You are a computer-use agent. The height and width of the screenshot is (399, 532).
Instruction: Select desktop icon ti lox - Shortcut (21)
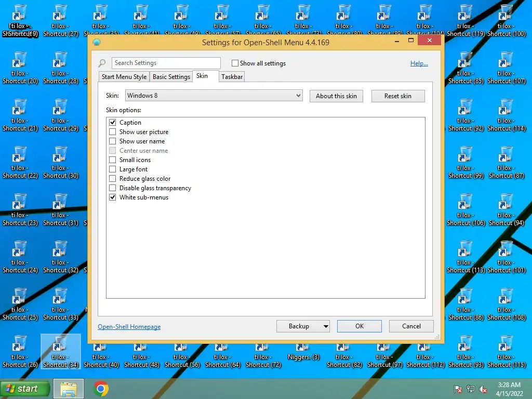click(20, 115)
